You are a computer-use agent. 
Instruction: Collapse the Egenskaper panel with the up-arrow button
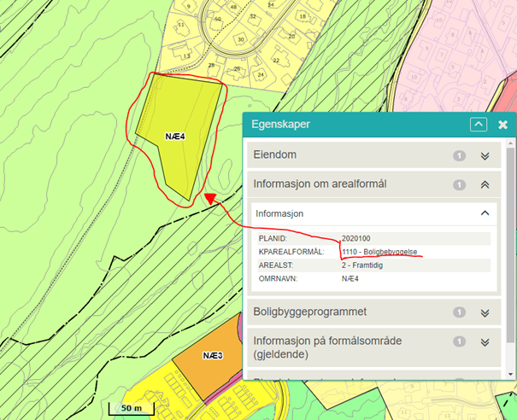click(479, 125)
